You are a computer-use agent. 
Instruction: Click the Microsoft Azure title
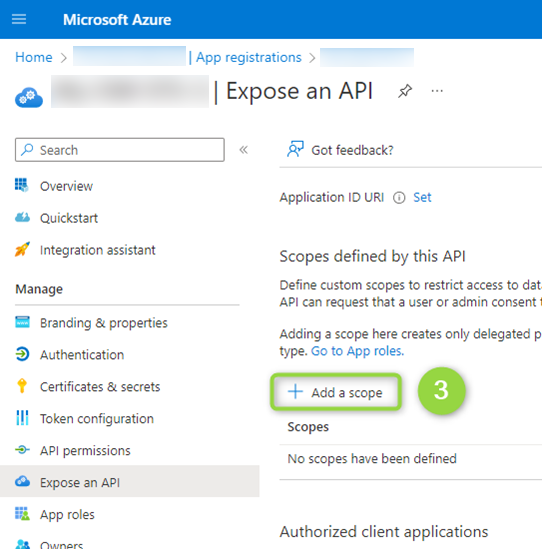pos(117,20)
